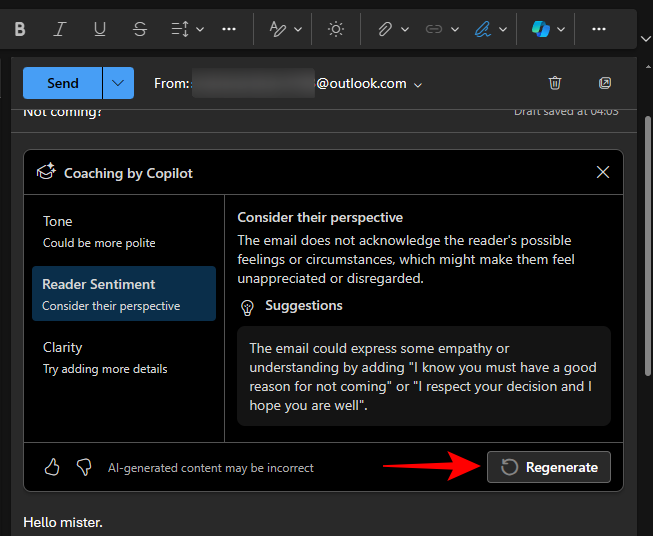Expand the signature dropdown arrow
The height and width of the screenshot is (536, 653).
coord(503,30)
